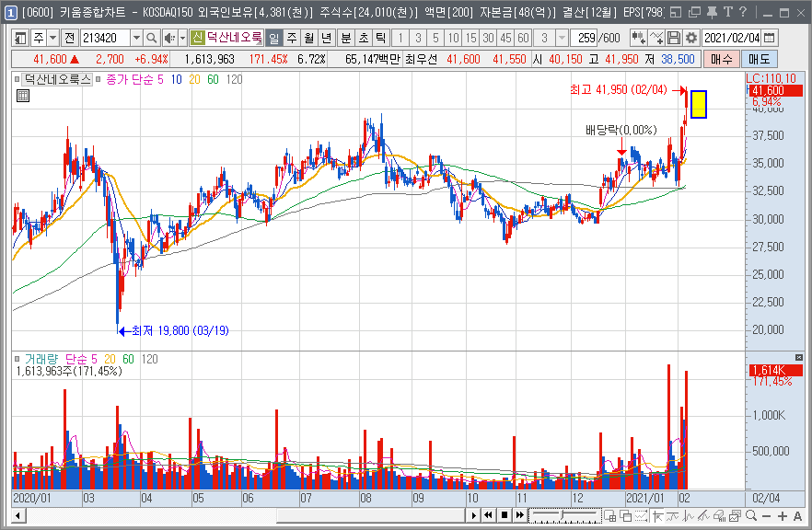Click the candle count field showing 259
The image size is (812, 530).
[x=585, y=38]
